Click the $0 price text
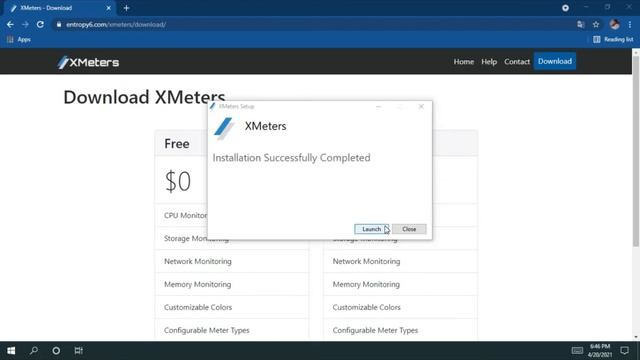Image resolution: width=640 pixels, height=360 pixels. pyautogui.click(x=178, y=181)
